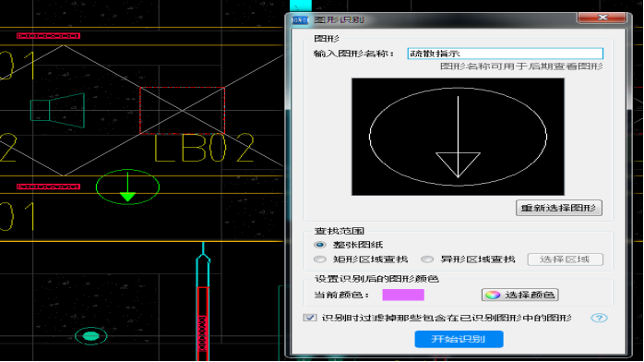Click the 重新选择图形 button
Viewport: 644px width, 362px height.
(x=559, y=208)
